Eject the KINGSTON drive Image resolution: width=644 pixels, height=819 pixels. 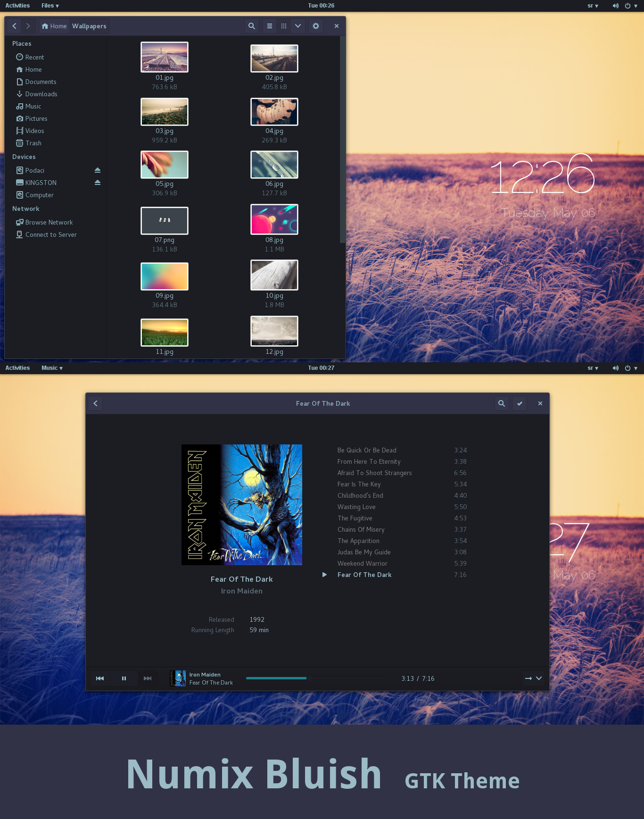(x=98, y=183)
